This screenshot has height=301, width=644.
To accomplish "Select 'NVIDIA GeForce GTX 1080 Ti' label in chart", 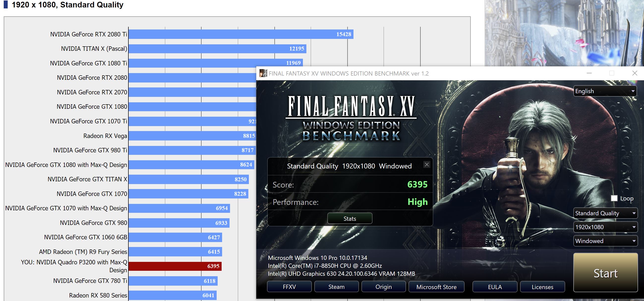I will point(88,63).
